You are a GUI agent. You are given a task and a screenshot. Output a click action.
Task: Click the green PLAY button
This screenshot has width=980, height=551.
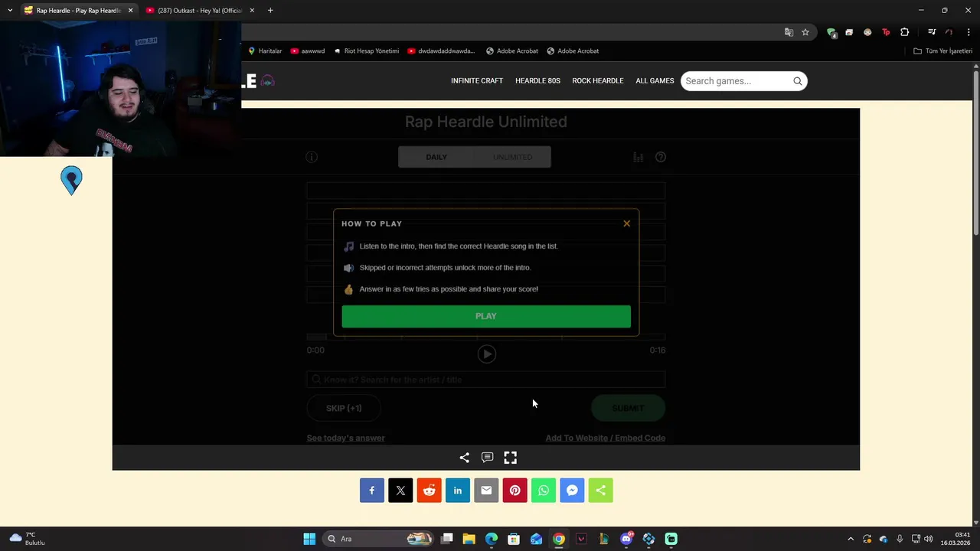[x=486, y=316]
